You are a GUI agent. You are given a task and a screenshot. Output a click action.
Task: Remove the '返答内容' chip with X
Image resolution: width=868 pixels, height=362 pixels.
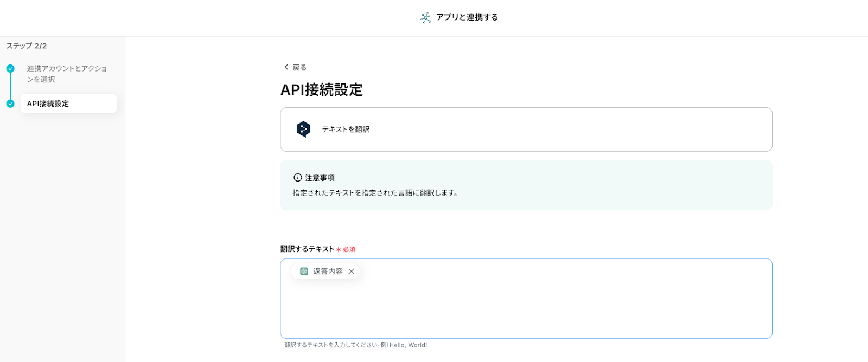[x=352, y=271]
